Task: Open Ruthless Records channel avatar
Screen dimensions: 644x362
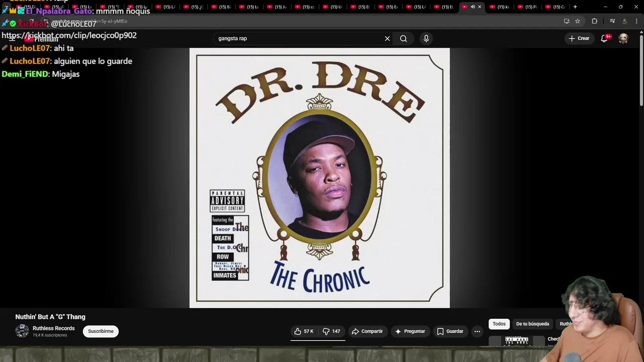Action: tap(22, 331)
